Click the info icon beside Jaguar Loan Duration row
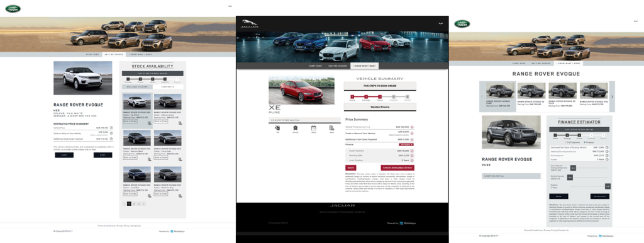Screen dimensions: 644x243 point(412,161)
